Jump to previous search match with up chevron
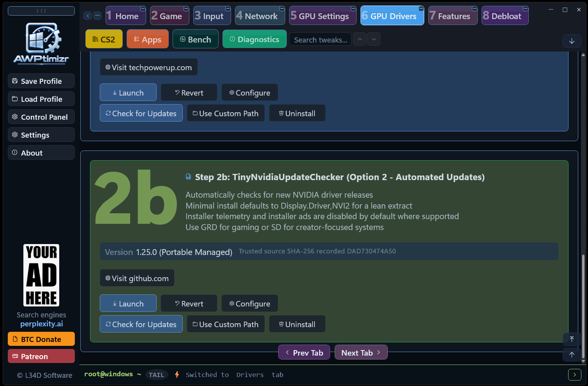Screen dimensions: 588x386 [x=360, y=39]
